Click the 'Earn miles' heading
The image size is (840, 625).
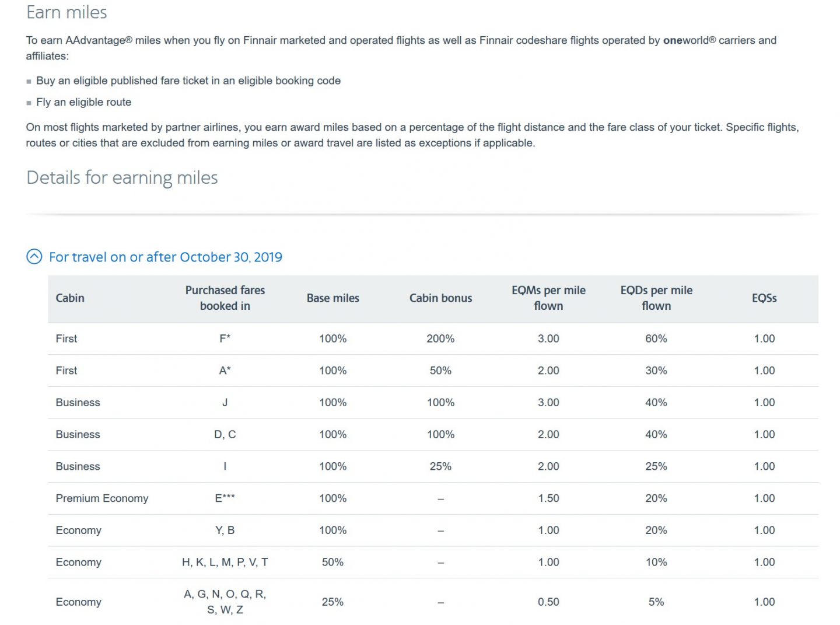[x=66, y=13]
